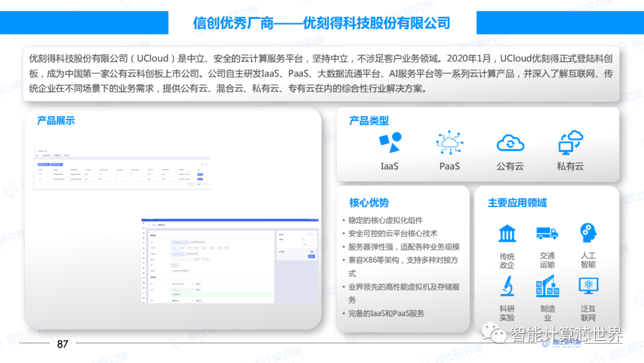This screenshot has height=363, width=644.
Task: Click the 传统政企 label
Action: click(x=507, y=261)
